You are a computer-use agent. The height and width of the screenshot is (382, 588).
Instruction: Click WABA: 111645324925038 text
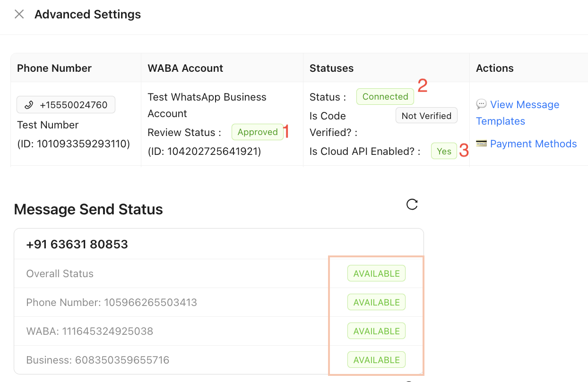pos(90,331)
